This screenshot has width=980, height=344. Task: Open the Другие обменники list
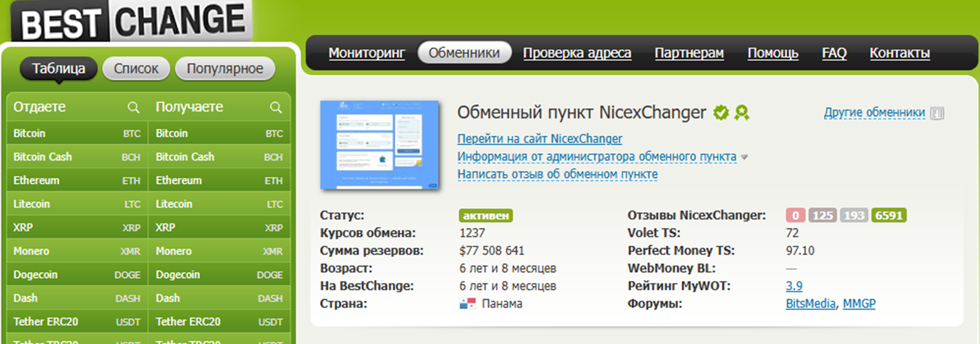point(874,113)
